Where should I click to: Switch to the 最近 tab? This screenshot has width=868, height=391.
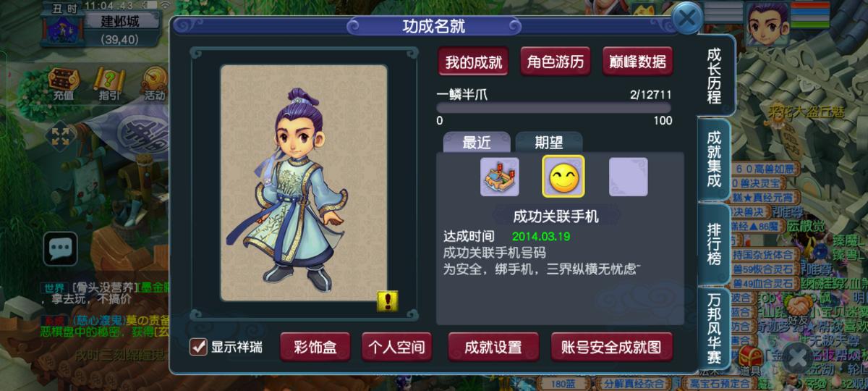tap(477, 143)
